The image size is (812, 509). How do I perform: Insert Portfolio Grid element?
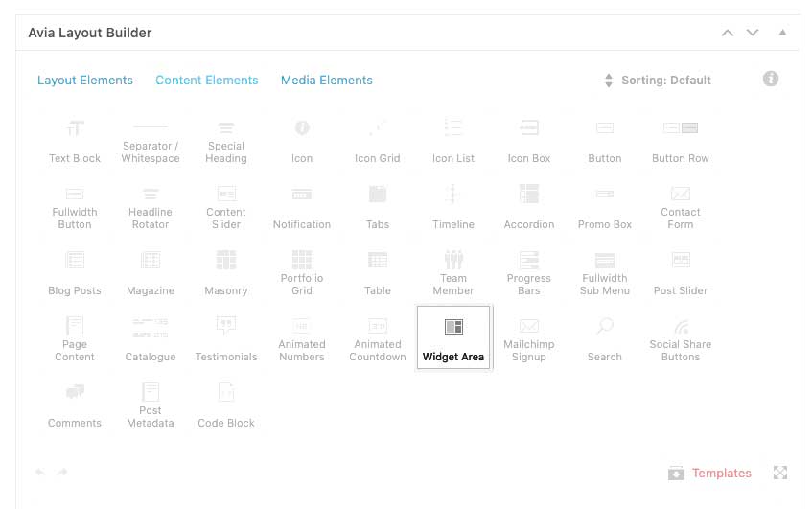[x=302, y=272]
